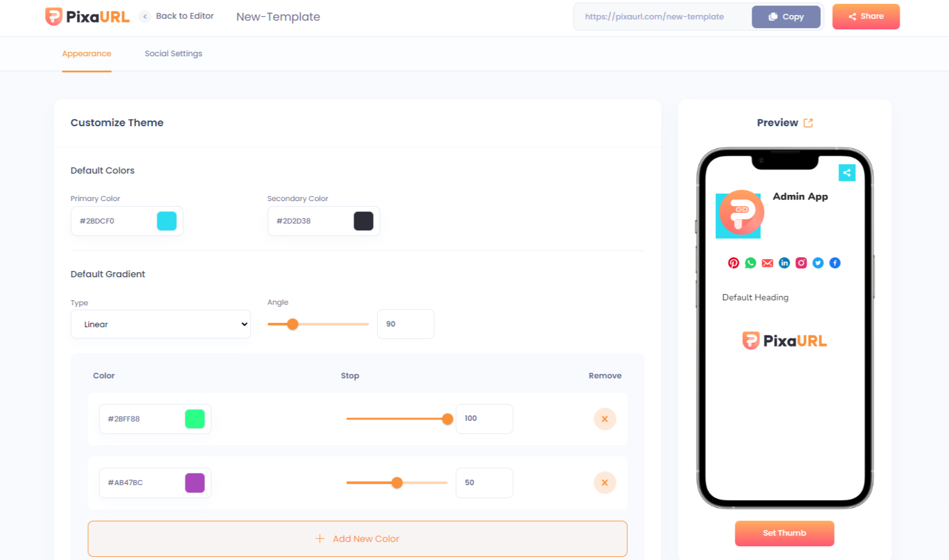This screenshot has width=949, height=560.
Task: Open the Primary Color cyan swatch
Action: click(x=166, y=221)
